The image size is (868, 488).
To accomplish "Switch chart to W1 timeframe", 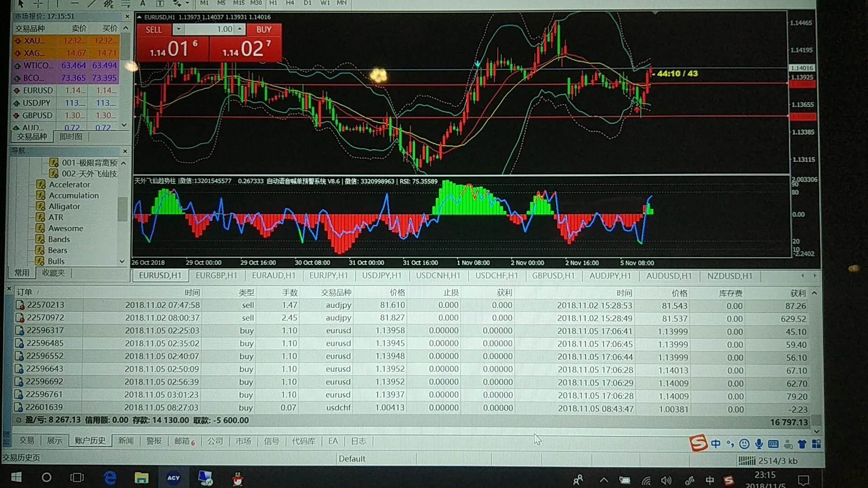I will (x=325, y=3).
